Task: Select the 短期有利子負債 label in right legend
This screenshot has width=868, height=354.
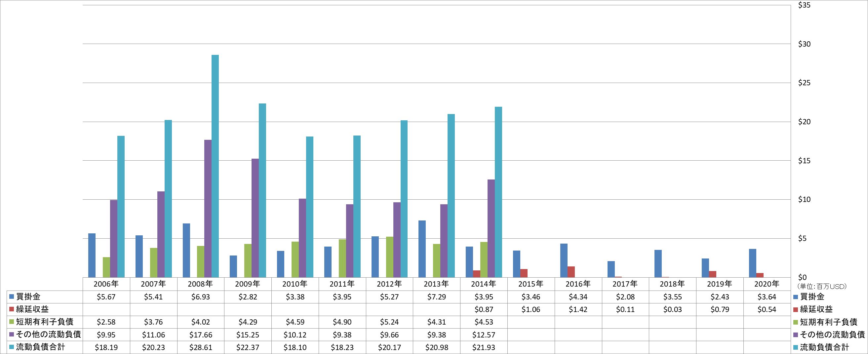Action: pos(829,322)
